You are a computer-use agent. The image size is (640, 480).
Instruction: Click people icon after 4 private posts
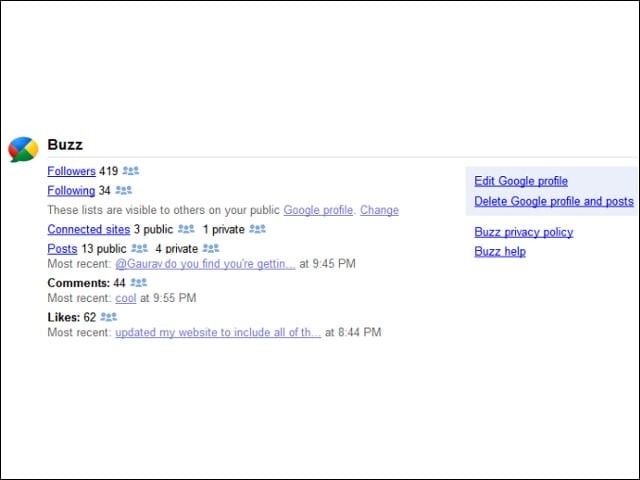pyautogui.click(x=211, y=248)
